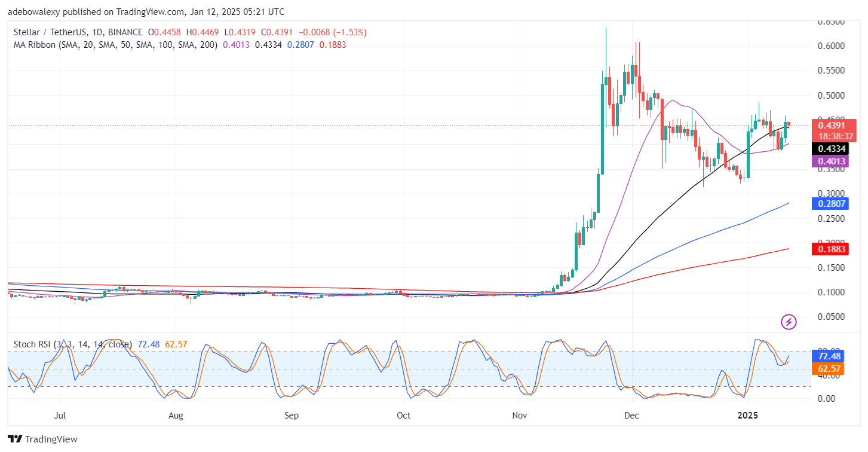Click the Dec label on time axis
868x452 pixels.
click(x=631, y=414)
